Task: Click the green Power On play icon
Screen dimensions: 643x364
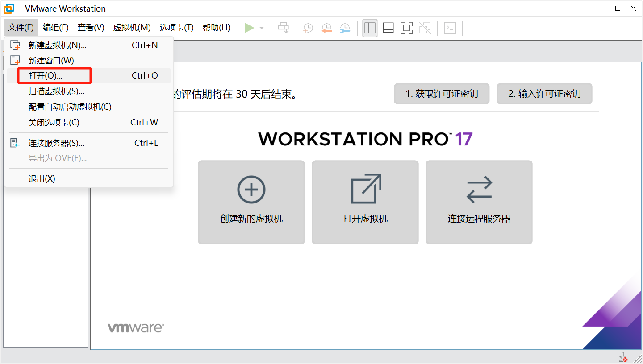Action: click(249, 28)
